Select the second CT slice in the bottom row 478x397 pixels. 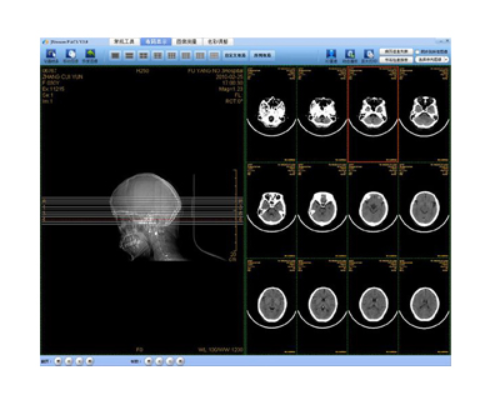coord(322,306)
